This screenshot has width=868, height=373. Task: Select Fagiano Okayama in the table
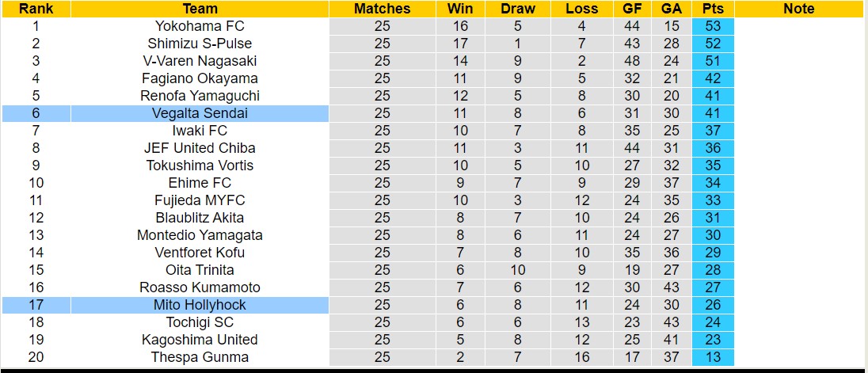[x=200, y=78]
